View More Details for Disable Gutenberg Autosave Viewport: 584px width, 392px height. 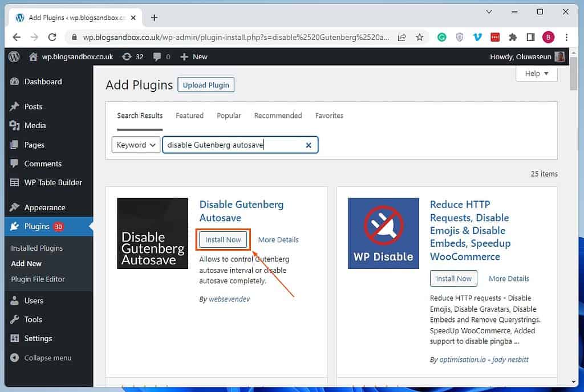pos(278,240)
